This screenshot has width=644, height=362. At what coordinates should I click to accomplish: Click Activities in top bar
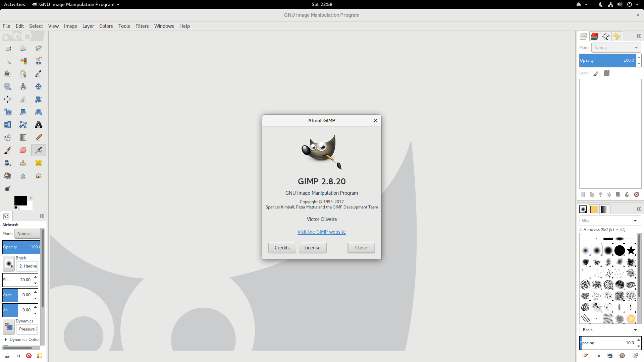tap(14, 4)
